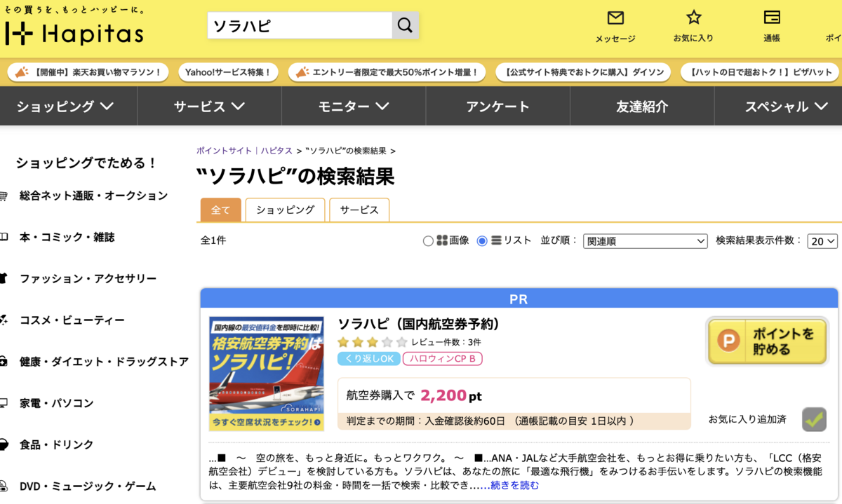Click the search magnifier icon

pyautogui.click(x=404, y=25)
